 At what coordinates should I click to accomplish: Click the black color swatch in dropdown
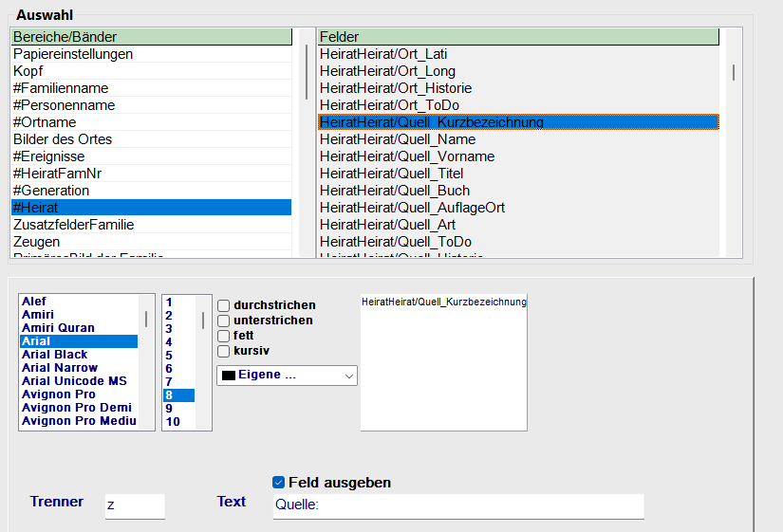point(228,376)
